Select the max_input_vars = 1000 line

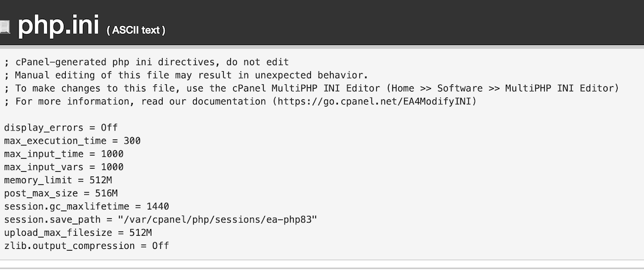[x=63, y=167]
